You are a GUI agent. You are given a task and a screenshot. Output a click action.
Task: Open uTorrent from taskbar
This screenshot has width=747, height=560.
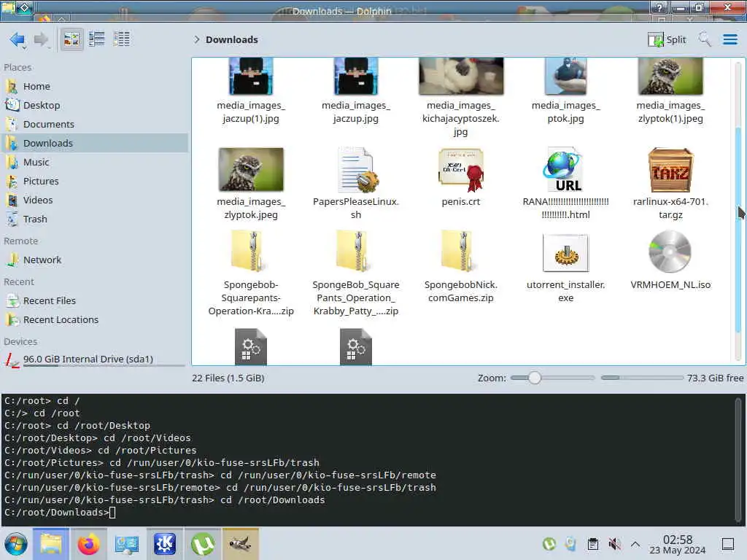pyautogui.click(x=203, y=544)
